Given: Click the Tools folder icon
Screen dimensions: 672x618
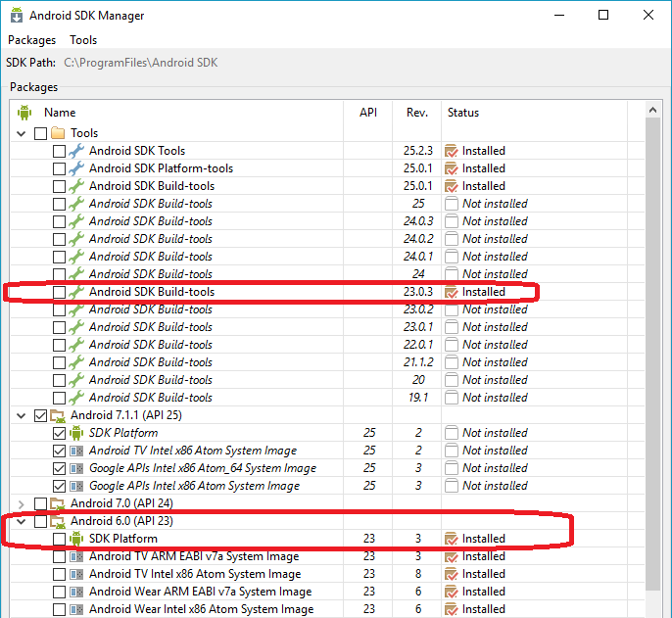Looking at the screenshot, I should 58,133.
